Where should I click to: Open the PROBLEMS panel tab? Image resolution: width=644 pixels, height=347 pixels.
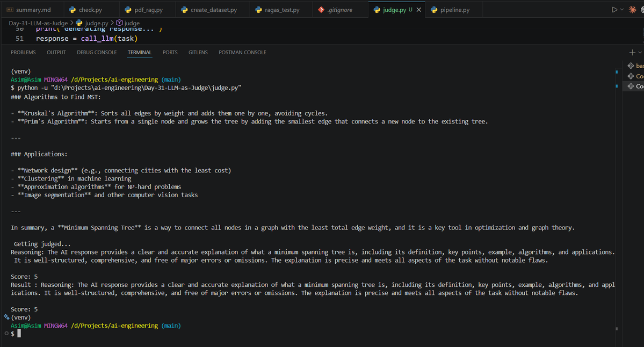(23, 53)
